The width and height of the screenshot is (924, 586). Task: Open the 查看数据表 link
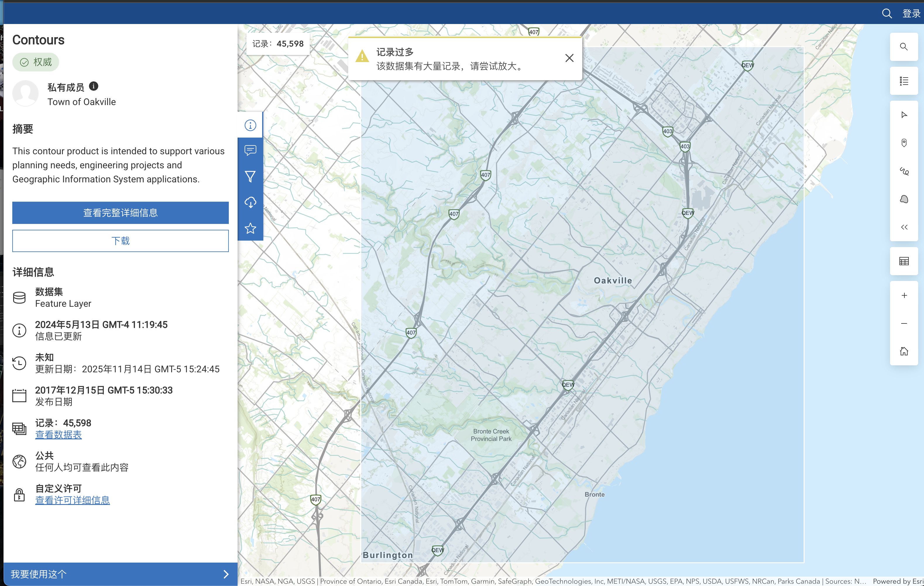(x=58, y=434)
